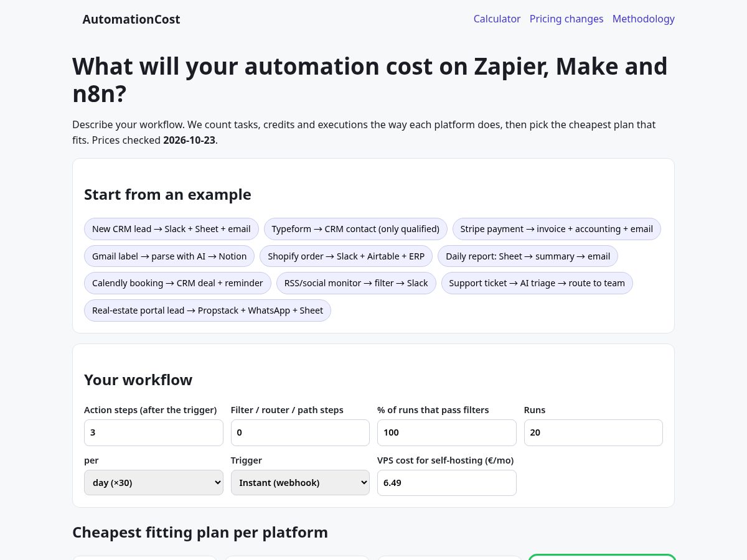Focus the % of runs that pass filters input
Screen dimensions: 747x560
[x=447, y=432]
